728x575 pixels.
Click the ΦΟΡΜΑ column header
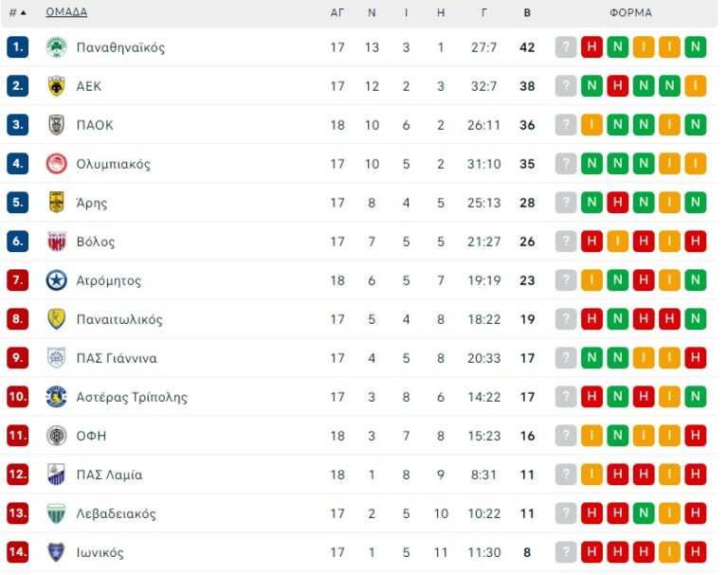tap(630, 12)
